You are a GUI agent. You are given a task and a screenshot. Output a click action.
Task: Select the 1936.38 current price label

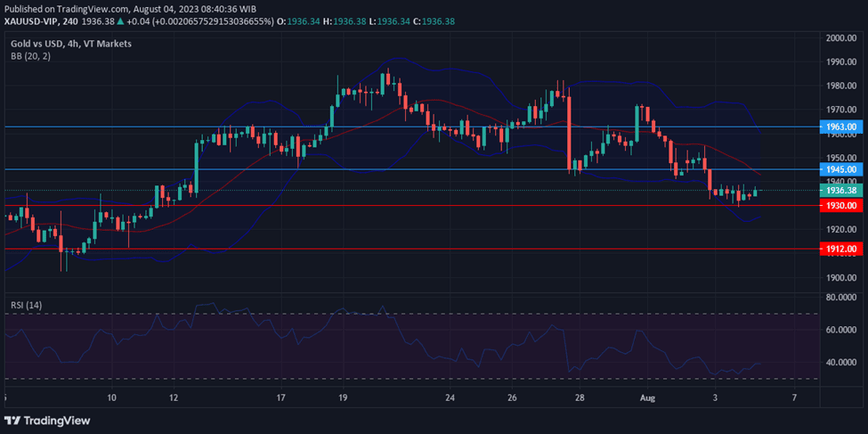[x=840, y=190]
